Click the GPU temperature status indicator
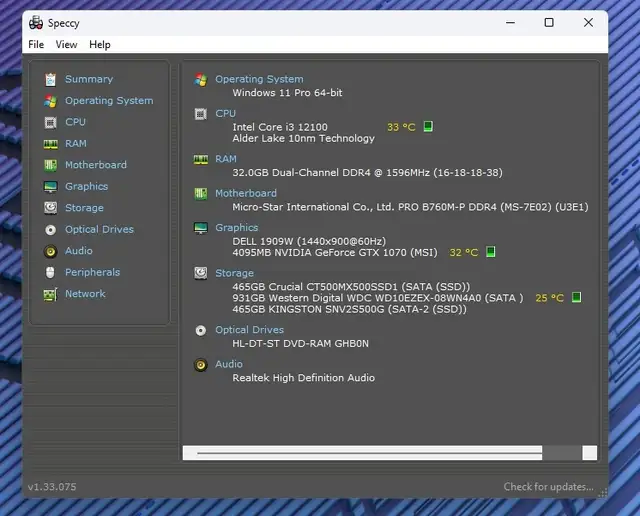The image size is (640, 516). (490, 252)
